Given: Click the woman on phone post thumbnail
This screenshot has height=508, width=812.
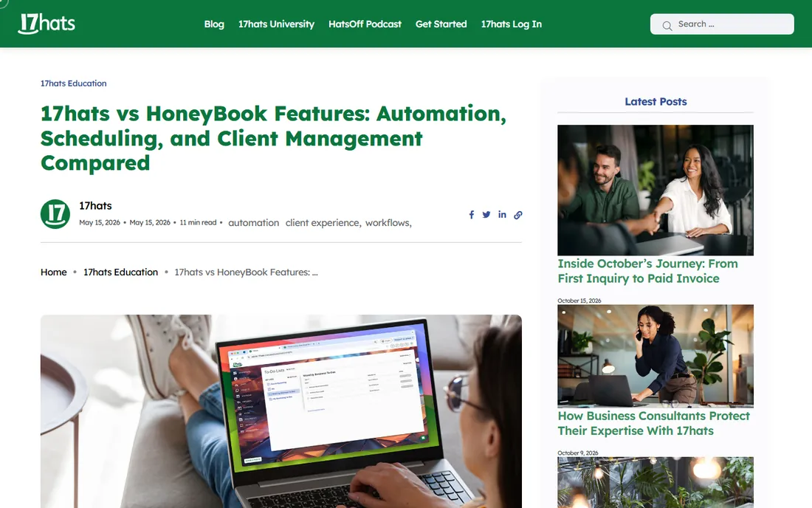Looking at the screenshot, I should (656, 356).
